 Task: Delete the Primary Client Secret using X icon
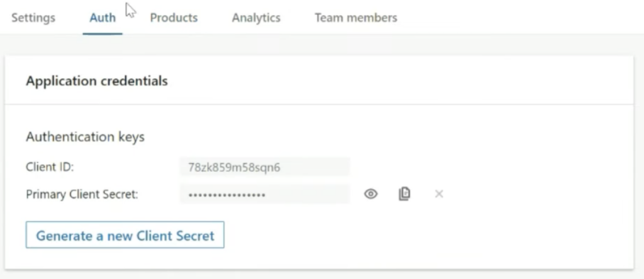pos(439,194)
